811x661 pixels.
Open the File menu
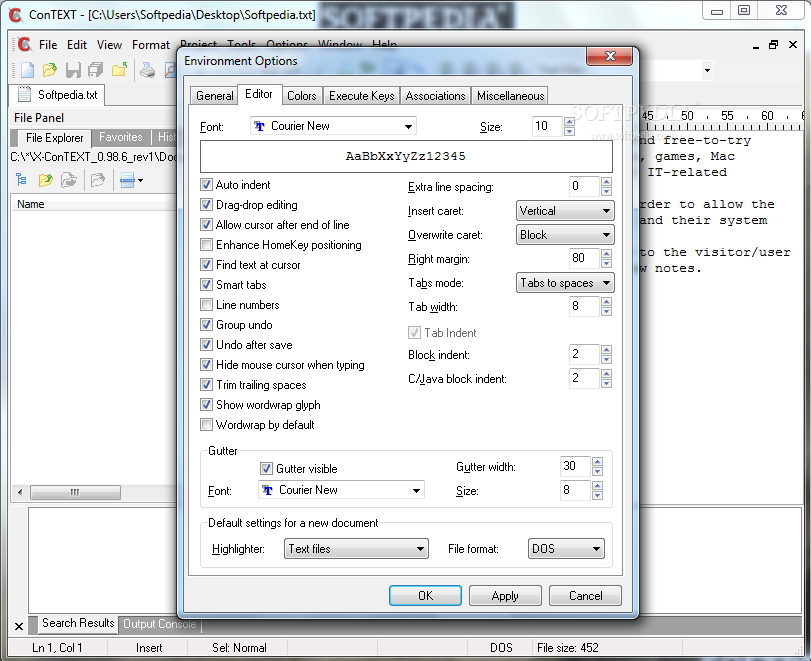48,45
